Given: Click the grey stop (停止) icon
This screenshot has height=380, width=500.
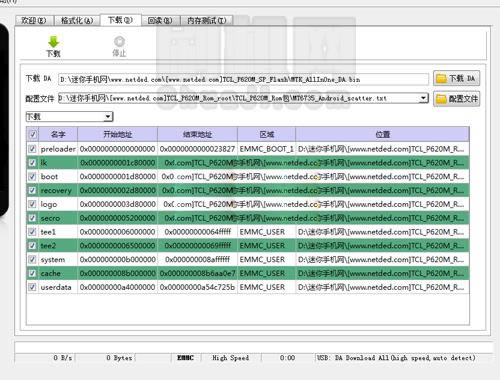Looking at the screenshot, I should coord(119,41).
